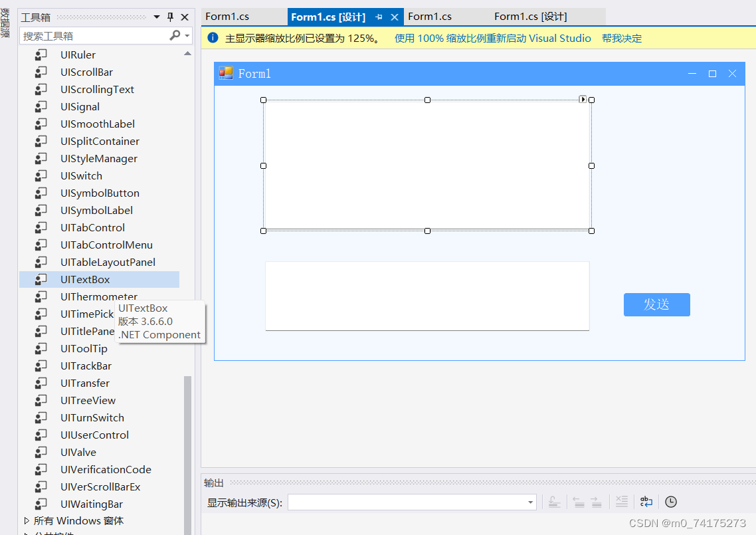This screenshot has width=756, height=535.
Task: Go to previous message in Output window
Action: (x=578, y=502)
